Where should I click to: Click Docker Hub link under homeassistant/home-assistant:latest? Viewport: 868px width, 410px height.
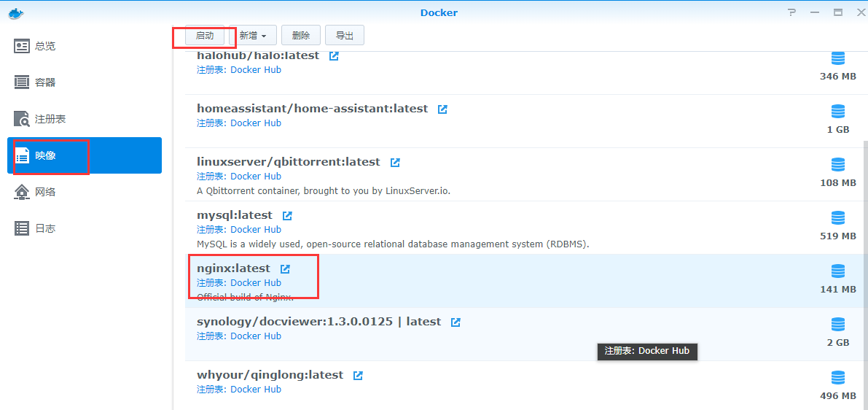click(x=256, y=123)
